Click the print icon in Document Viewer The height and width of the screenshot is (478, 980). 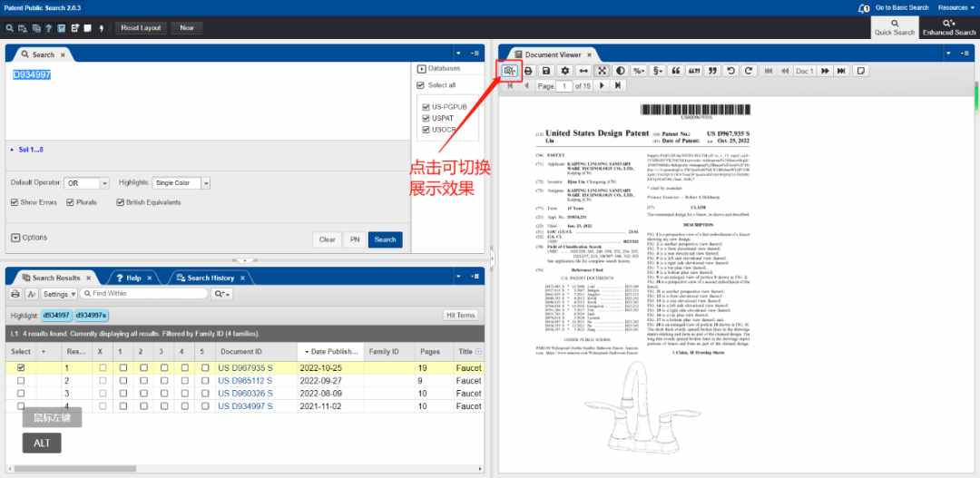(x=529, y=72)
